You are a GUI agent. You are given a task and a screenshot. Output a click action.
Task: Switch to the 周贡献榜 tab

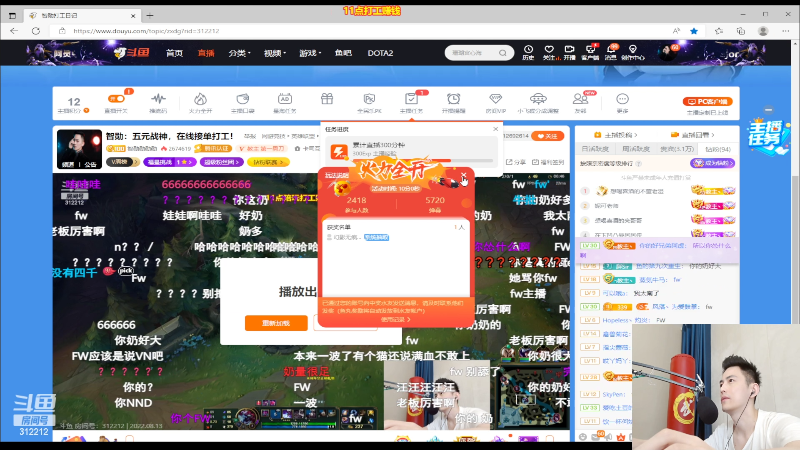tap(636, 149)
